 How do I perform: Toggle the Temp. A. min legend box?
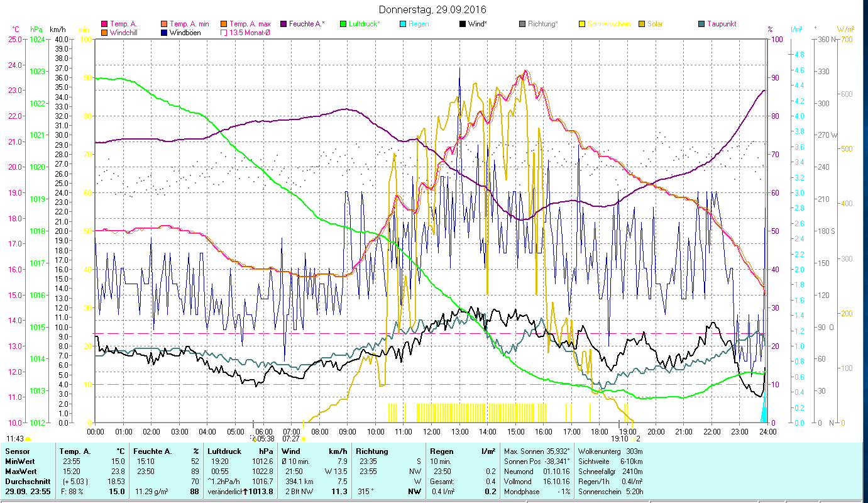(164, 24)
